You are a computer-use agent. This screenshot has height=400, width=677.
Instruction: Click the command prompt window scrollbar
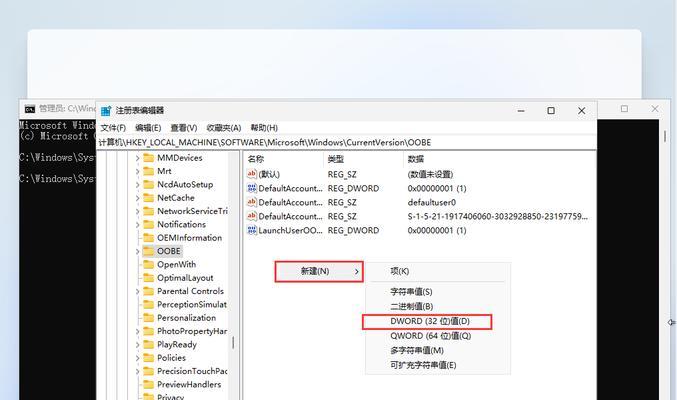[665, 137]
